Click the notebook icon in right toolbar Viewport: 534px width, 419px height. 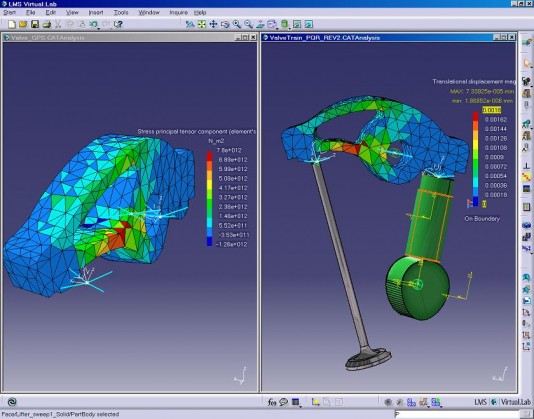(x=527, y=207)
